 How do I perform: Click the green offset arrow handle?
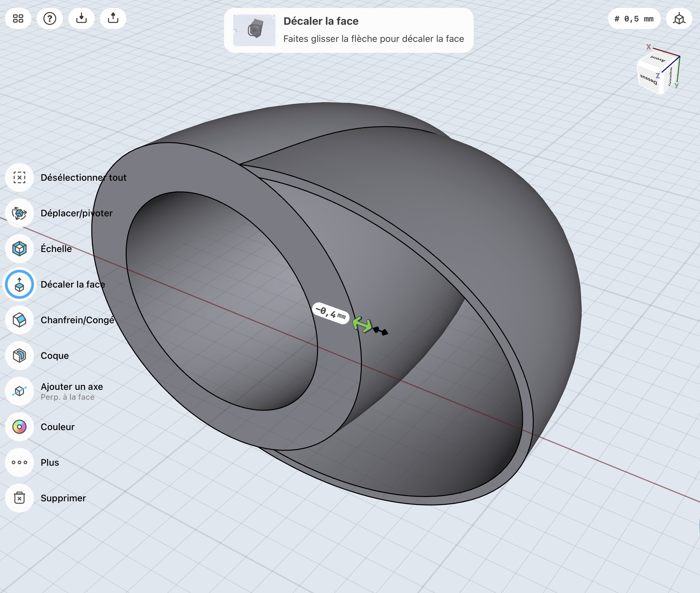pos(362,325)
